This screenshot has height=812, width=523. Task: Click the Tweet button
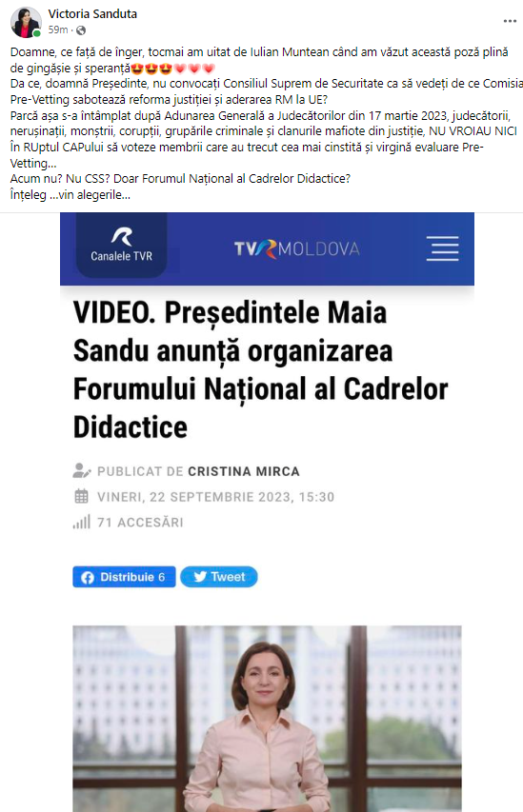[x=219, y=577]
